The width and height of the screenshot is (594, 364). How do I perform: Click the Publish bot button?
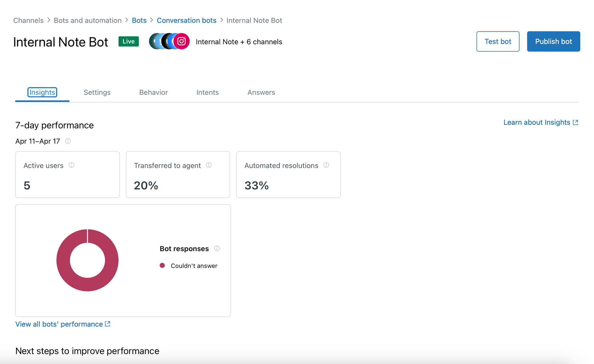(x=553, y=41)
